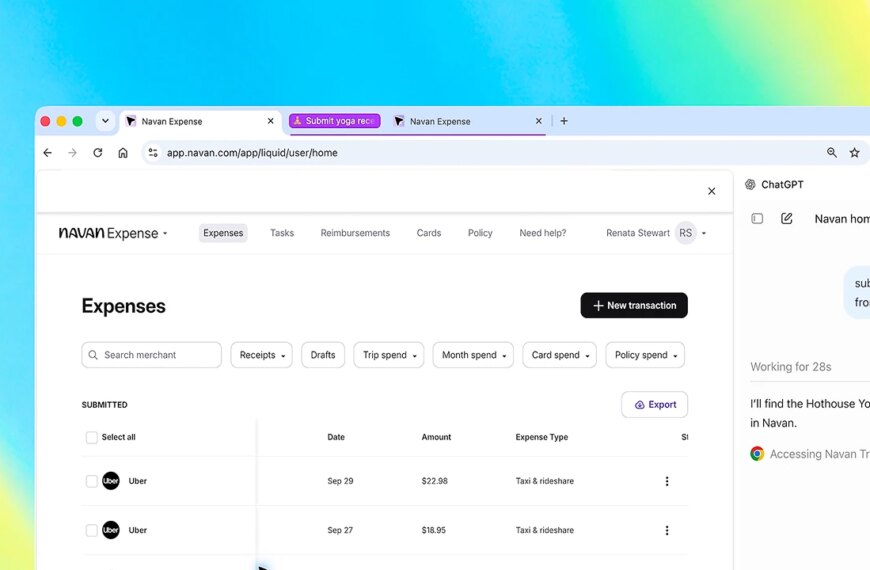
Task: Filter by Drafts
Action: pos(323,355)
